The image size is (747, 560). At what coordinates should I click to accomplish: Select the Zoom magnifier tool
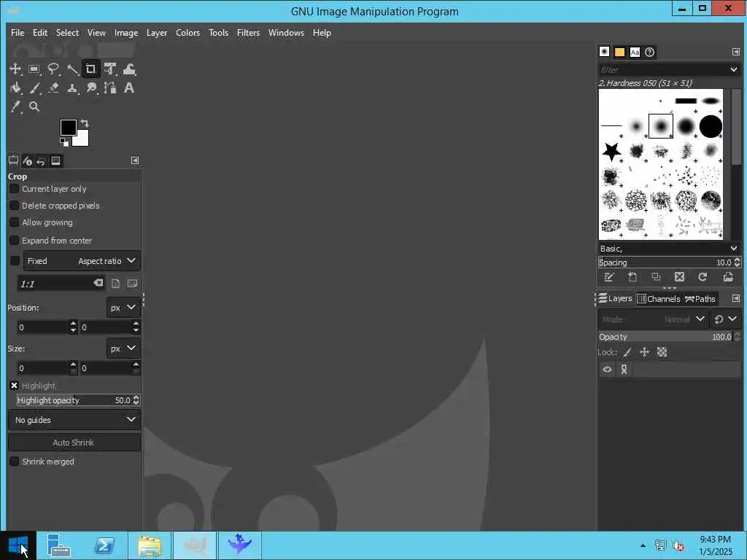pos(34,106)
